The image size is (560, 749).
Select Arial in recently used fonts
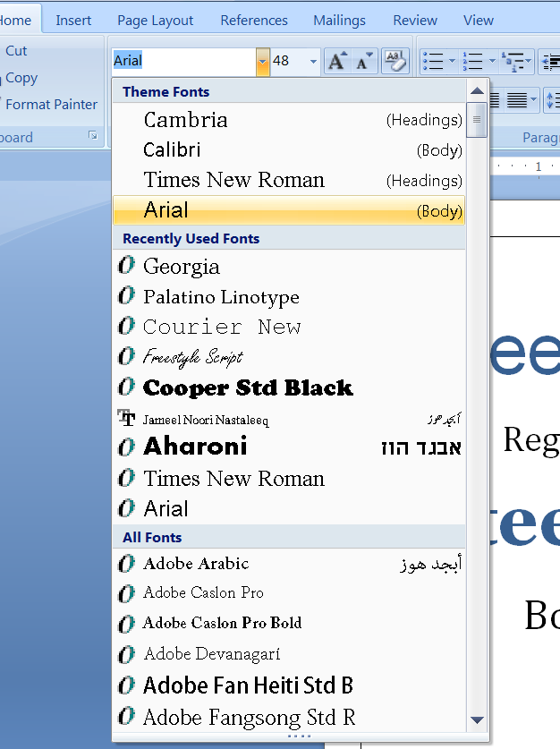click(x=289, y=508)
